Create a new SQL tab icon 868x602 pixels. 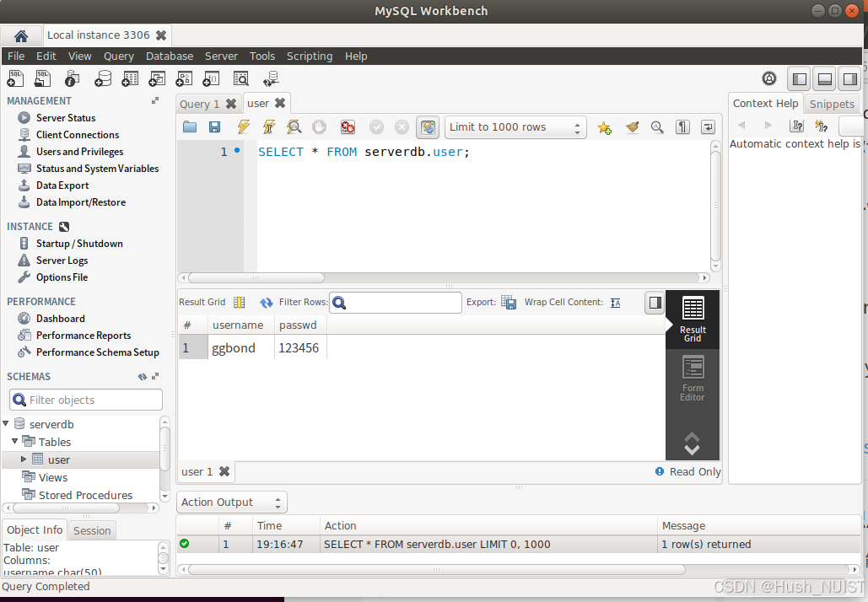15,78
